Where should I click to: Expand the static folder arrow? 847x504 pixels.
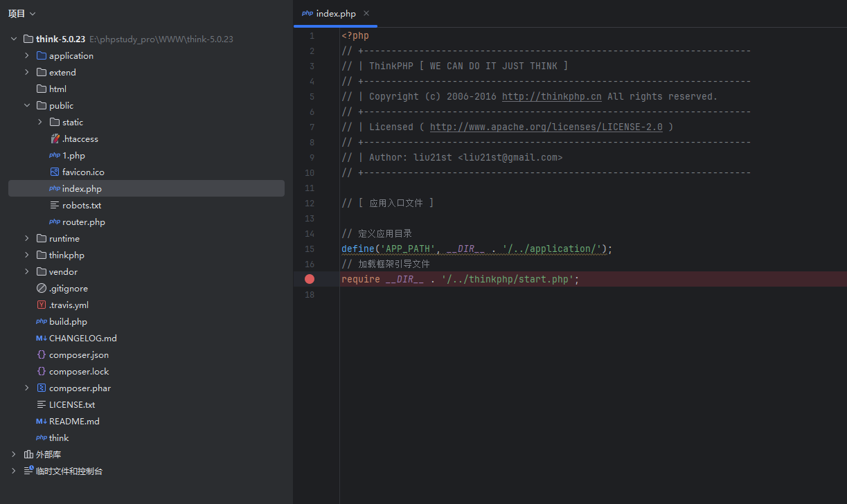(x=40, y=123)
